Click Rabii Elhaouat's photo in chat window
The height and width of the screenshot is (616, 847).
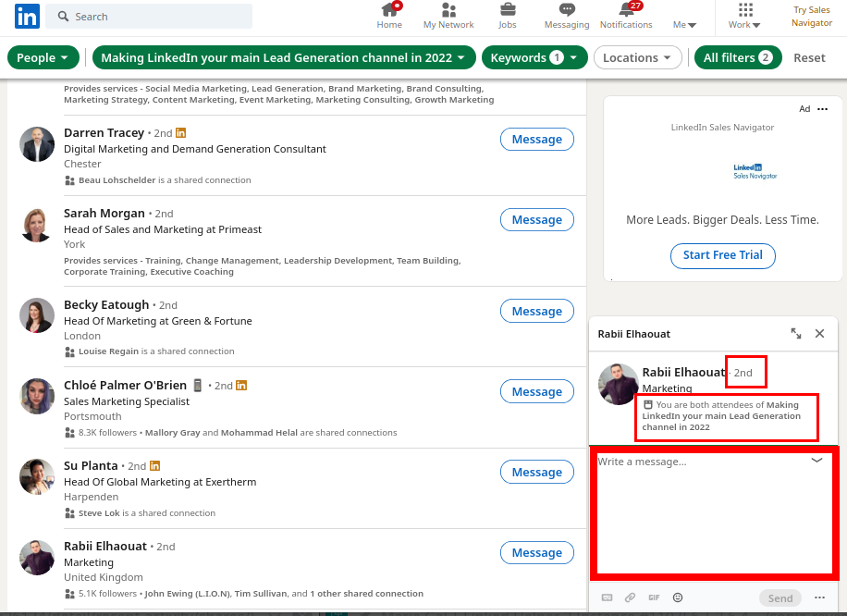point(619,384)
